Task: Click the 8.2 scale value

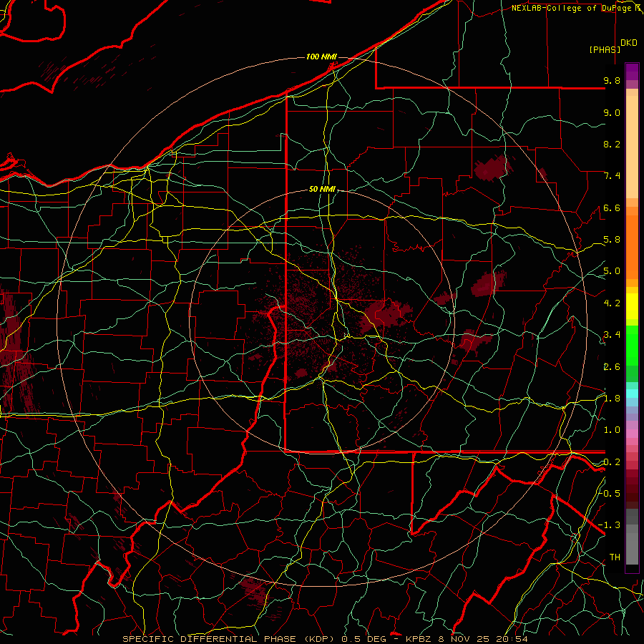Action: (612, 144)
